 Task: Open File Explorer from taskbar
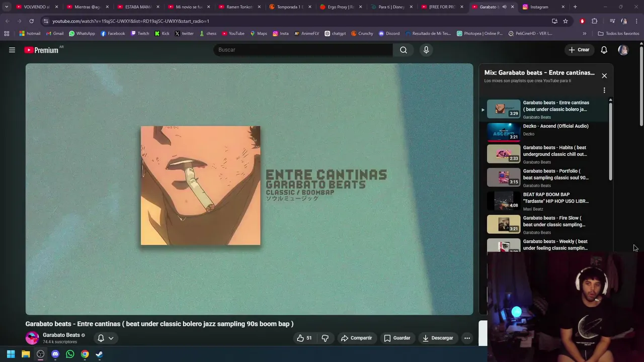point(26,354)
